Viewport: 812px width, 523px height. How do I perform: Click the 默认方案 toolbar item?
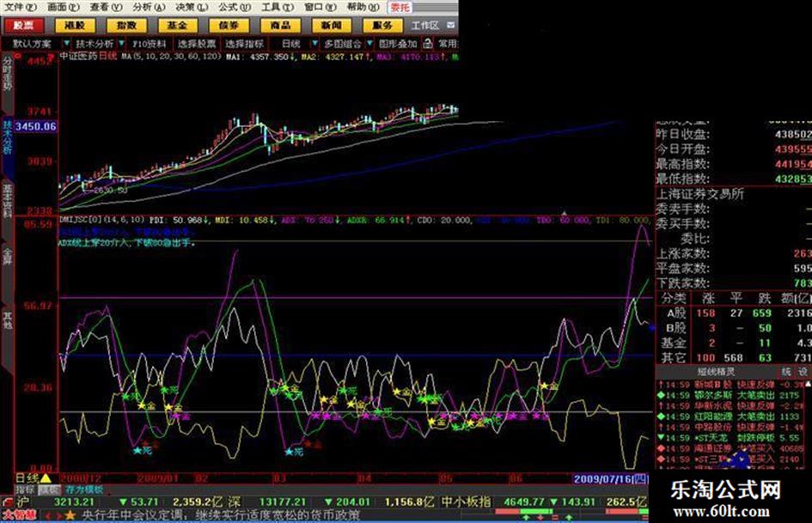coord(32,44)
